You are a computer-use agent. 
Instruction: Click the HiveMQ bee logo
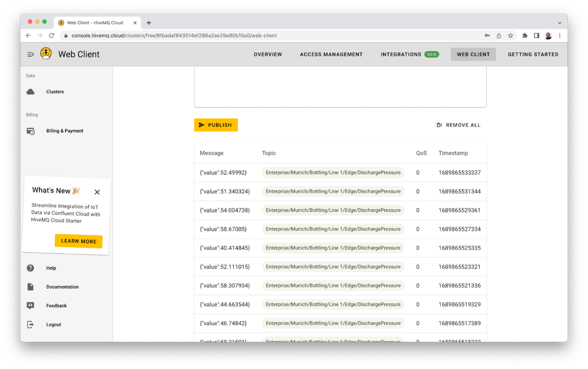click(46, 53)
